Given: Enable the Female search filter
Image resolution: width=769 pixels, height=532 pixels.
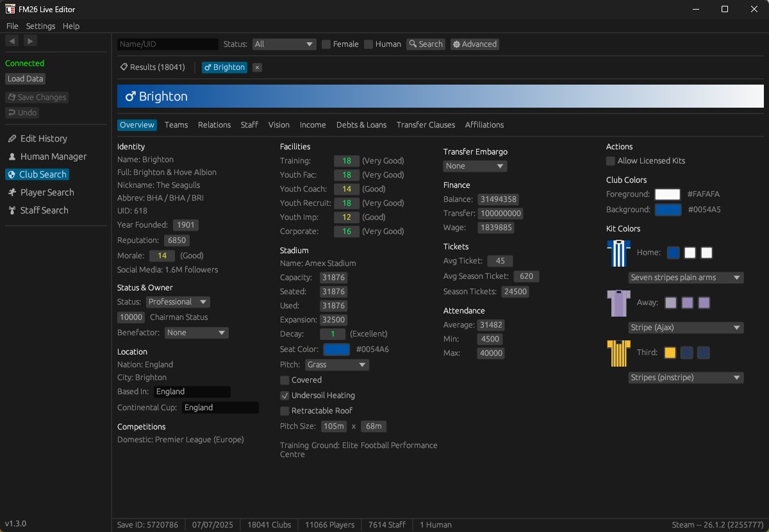Looking at the screenshot, I should 327,44.
